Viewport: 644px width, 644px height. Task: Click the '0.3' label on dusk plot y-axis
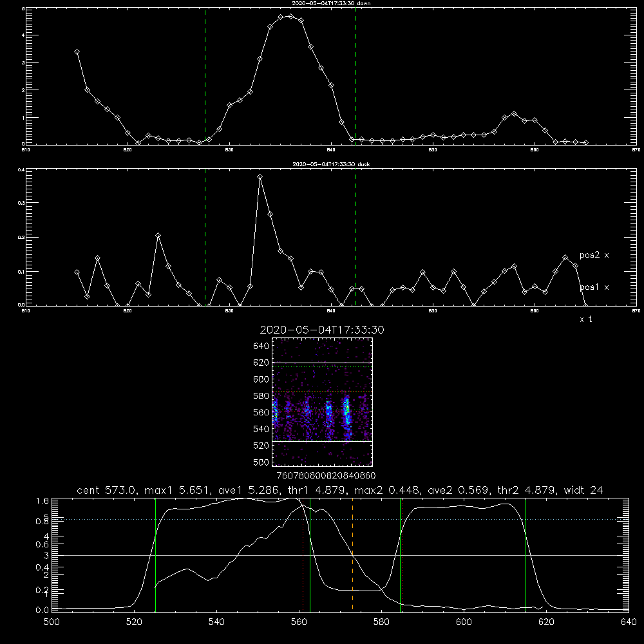(22, 203)
